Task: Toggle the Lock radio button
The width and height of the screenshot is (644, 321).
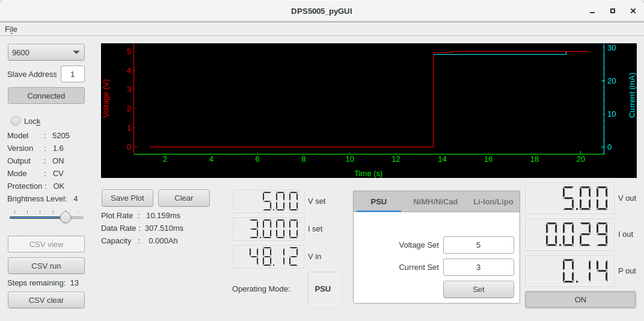Action: coord(16,121)
